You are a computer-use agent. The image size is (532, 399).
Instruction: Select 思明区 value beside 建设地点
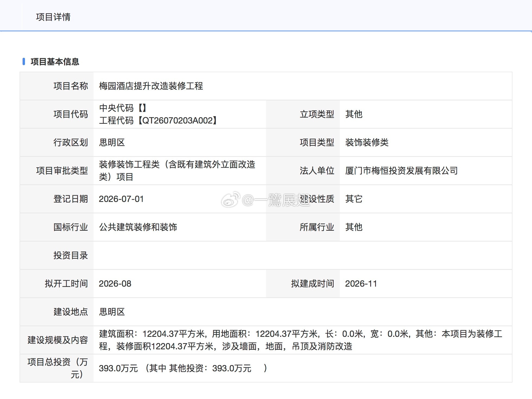click(112, 312)
